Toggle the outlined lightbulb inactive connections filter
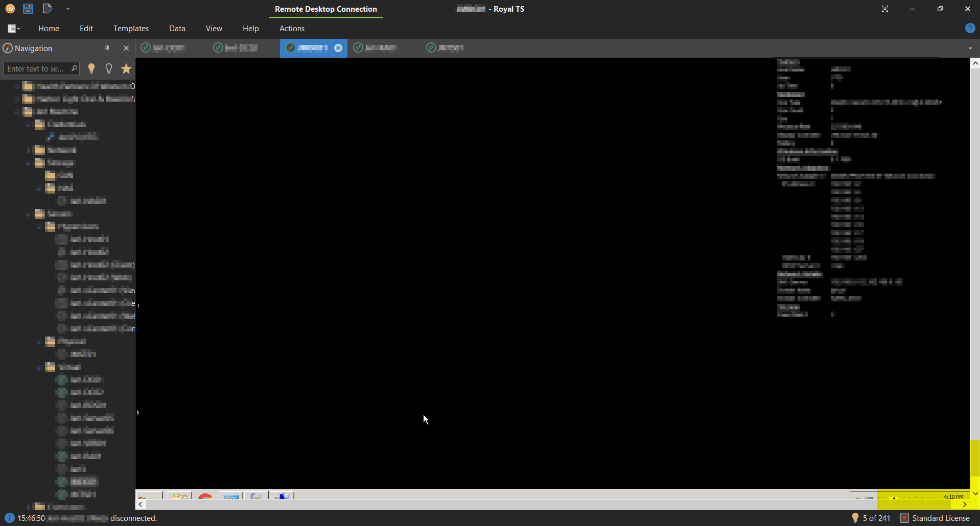 click(109, 68)
